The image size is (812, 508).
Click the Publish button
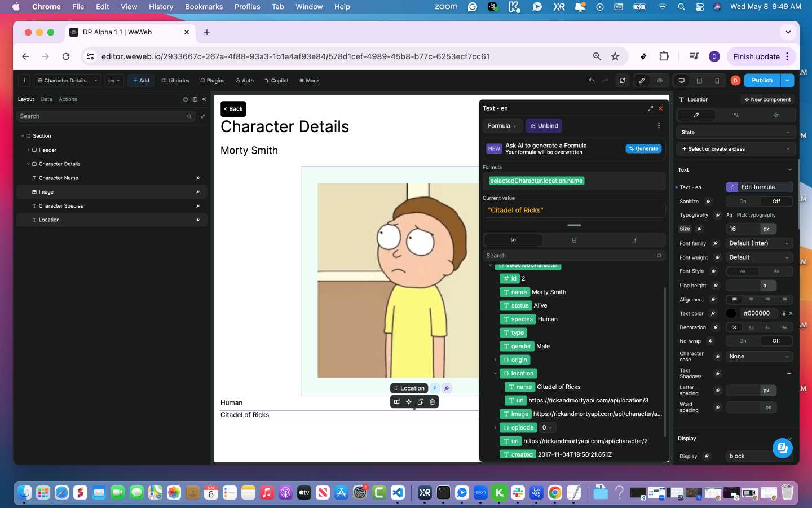(762, 81)
